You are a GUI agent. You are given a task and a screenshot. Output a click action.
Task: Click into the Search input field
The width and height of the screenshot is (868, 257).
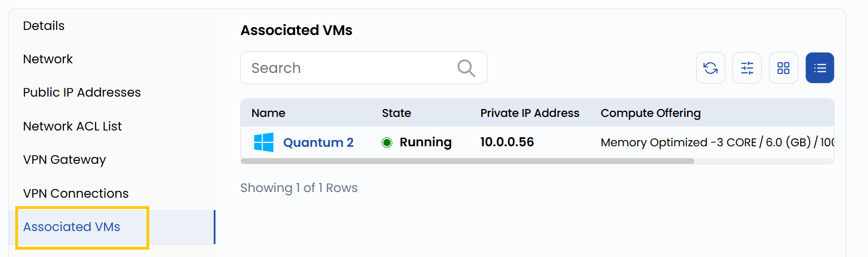point(351,68)
